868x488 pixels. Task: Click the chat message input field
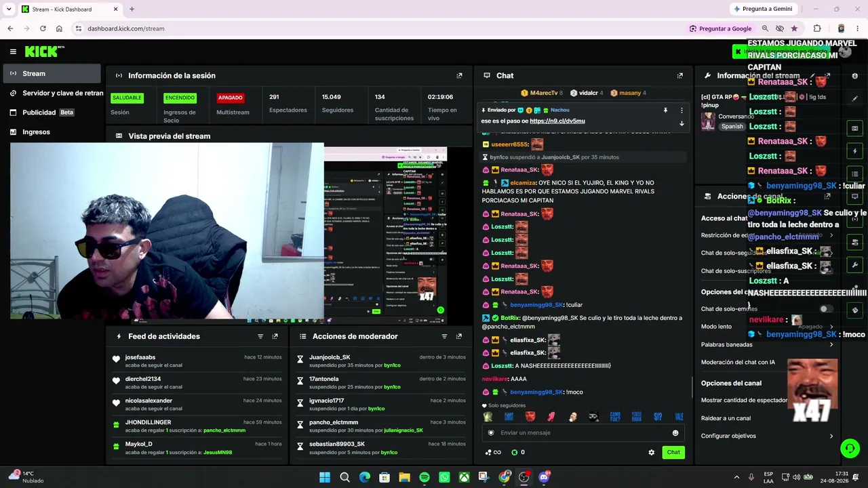pyautogui.click(x=583, y=432)
